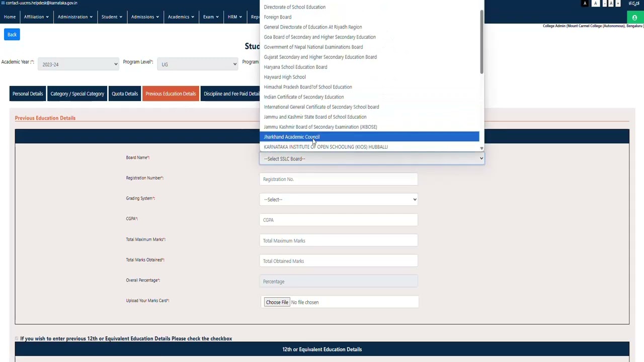The width and height of the screenshot is (644, 362).
Task: Switch language to Kannada
Action: pyautogui.click(x=634, y=4)
